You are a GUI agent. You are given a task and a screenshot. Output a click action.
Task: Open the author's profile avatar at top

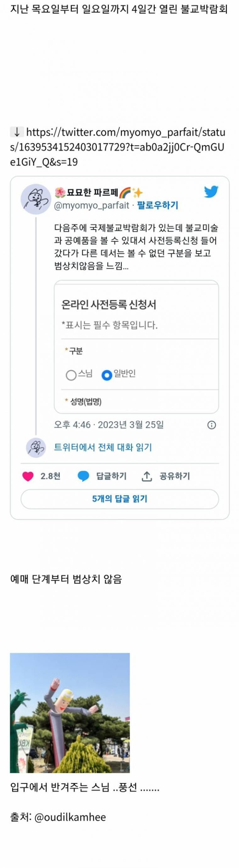36,199
